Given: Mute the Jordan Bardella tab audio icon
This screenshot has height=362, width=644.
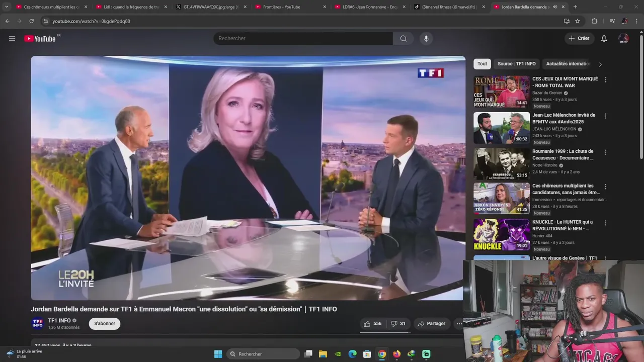Looking at the screenshot, I should 555,7.
